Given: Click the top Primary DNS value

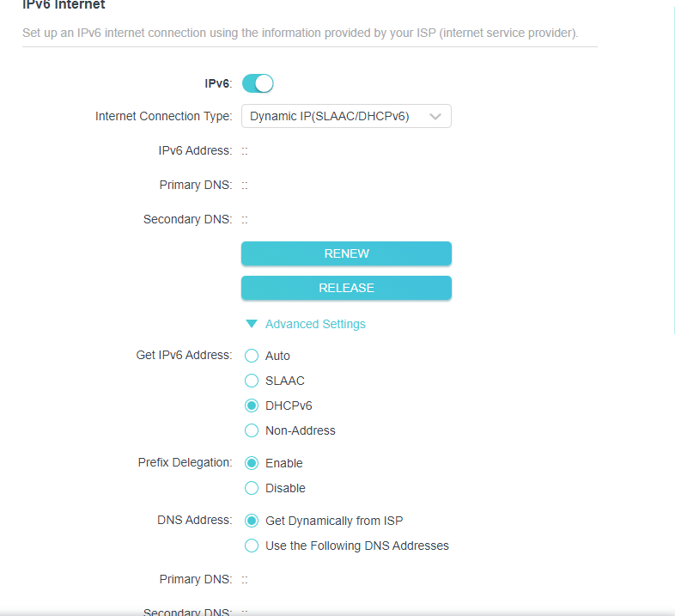Looking at the screenshot, I should click(245, 186).
